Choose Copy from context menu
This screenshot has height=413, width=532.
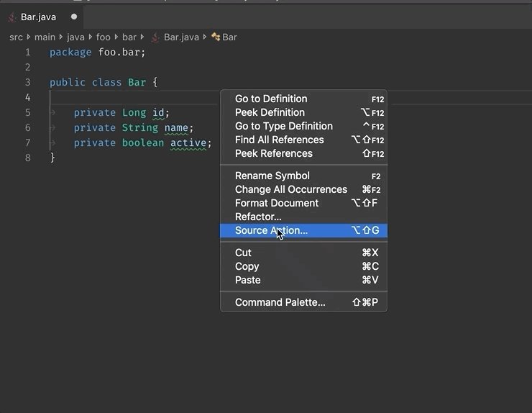[x=303, y=266]
